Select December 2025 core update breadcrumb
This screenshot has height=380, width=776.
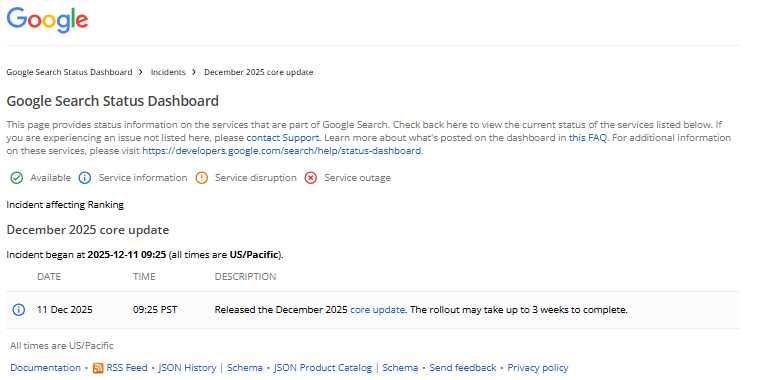point(259,72)
